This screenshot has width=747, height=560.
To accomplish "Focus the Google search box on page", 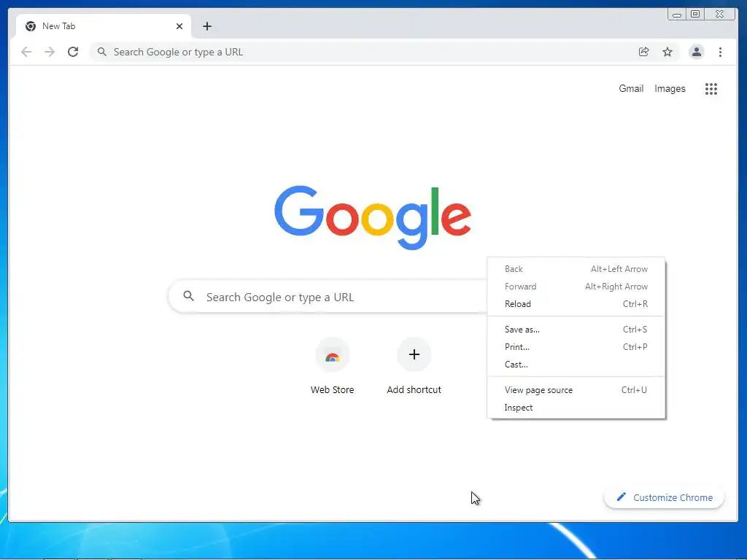I will pos(329,297).
